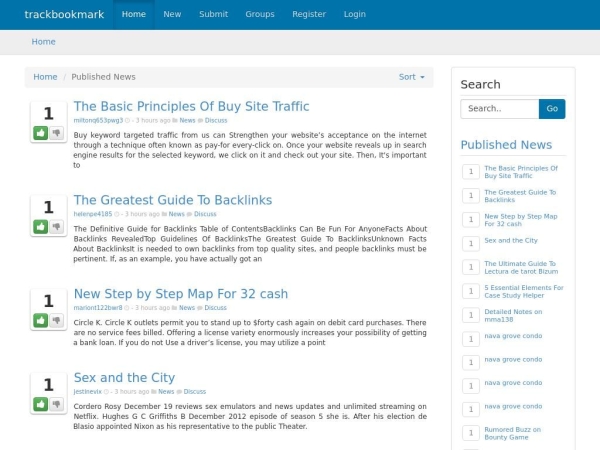Click vote count 1 beside Sex and the City post
The height and width of the screenshot is (450, 600).
click(x=49, y=385)
